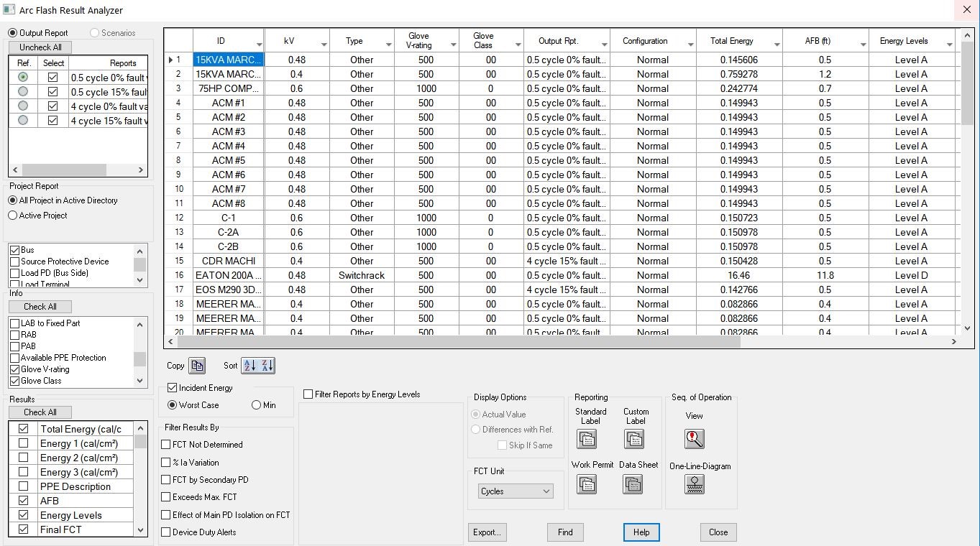
Task: Uncheck the Final FCT result
Action: tap(24, 529)
